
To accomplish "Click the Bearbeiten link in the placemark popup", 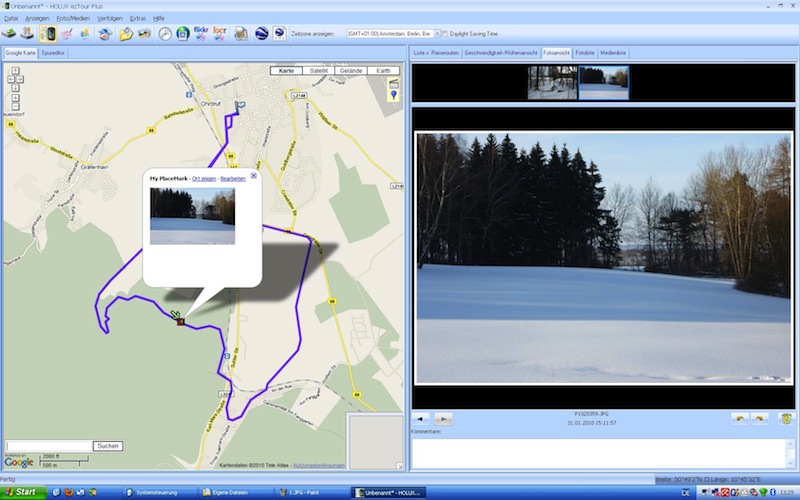I will point(231,178).
